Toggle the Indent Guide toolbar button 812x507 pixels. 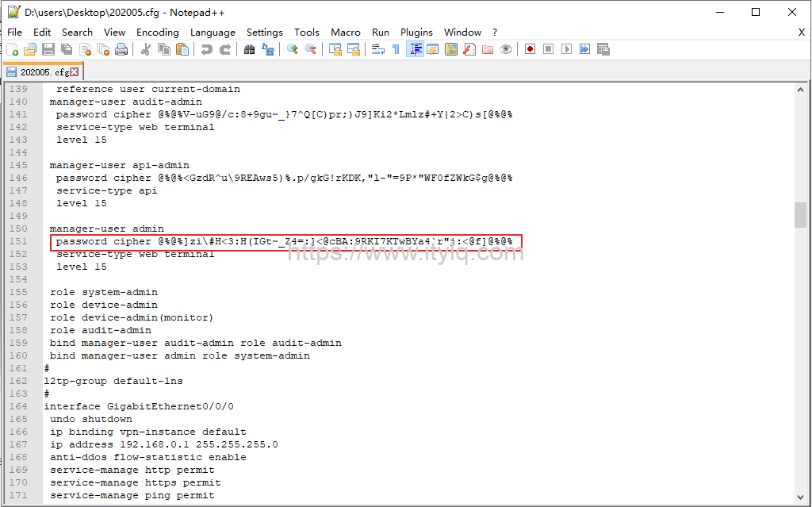click(x=415, y=49)
